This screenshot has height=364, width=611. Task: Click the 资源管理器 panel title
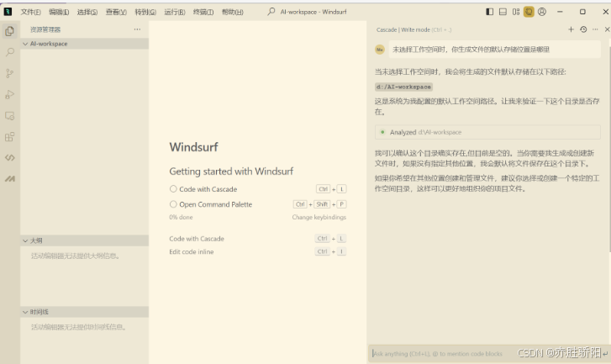[x=45, y=29]
